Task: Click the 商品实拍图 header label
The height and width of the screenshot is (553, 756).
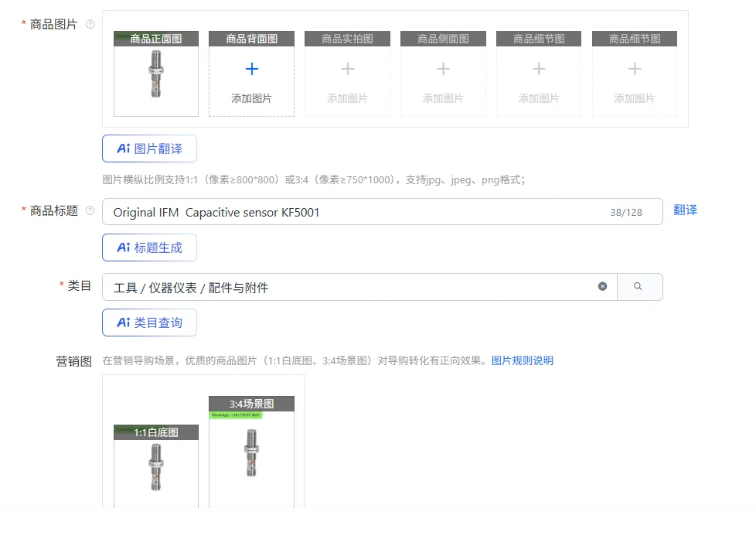Action: point(348,39)
